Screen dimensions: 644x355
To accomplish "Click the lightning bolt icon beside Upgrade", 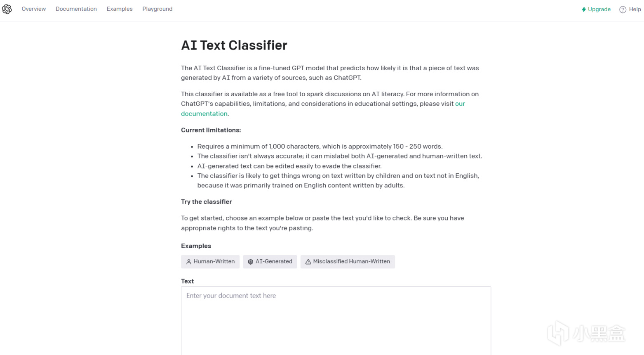I will pos(583,9).
